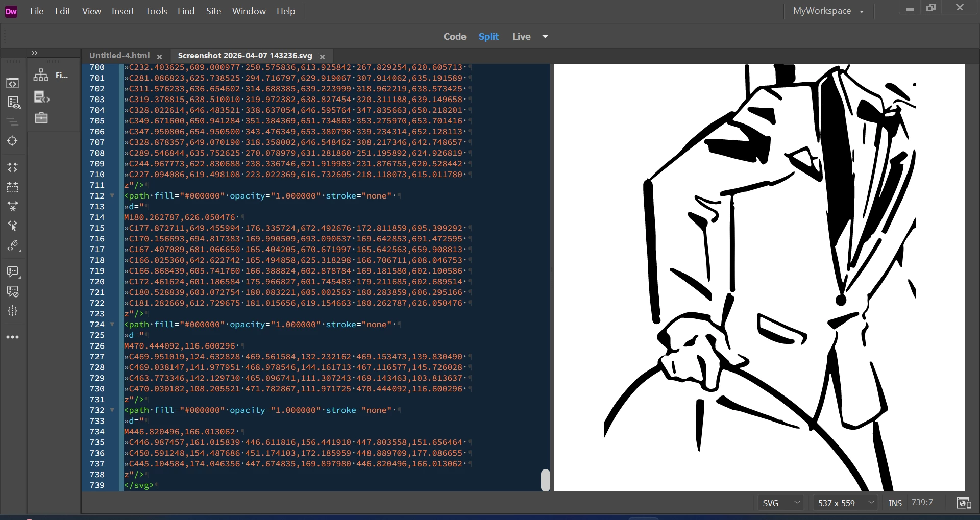Open the Window menu
The width and height of the screenshot is (980, 520).
point(249,11)
